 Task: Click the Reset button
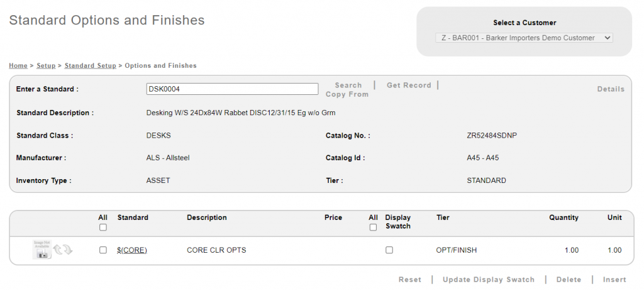click(410, 280)
